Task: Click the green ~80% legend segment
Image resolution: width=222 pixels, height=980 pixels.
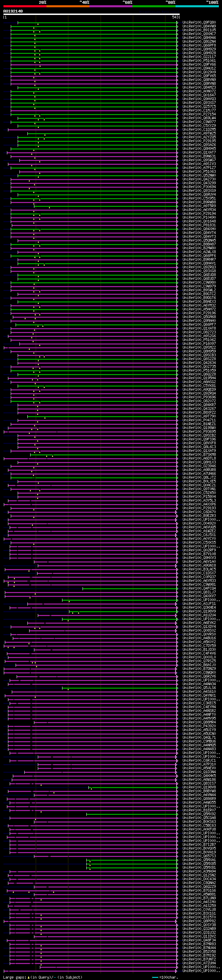Action: (154, 6)
